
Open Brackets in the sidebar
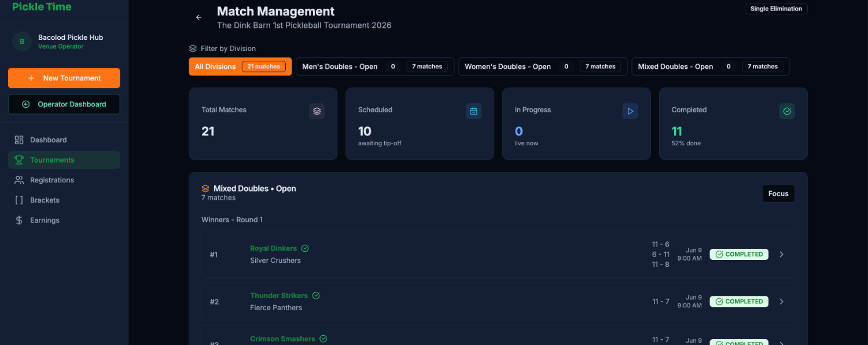point(64,200)
